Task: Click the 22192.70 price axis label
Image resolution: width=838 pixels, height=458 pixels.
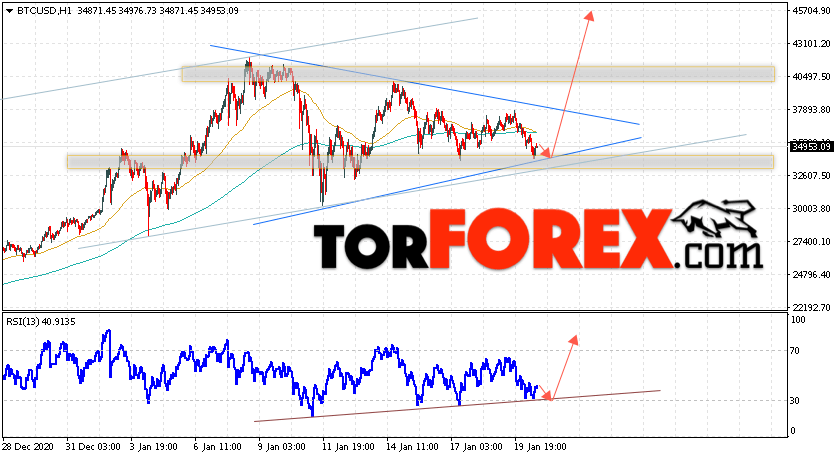Action: 811,308
